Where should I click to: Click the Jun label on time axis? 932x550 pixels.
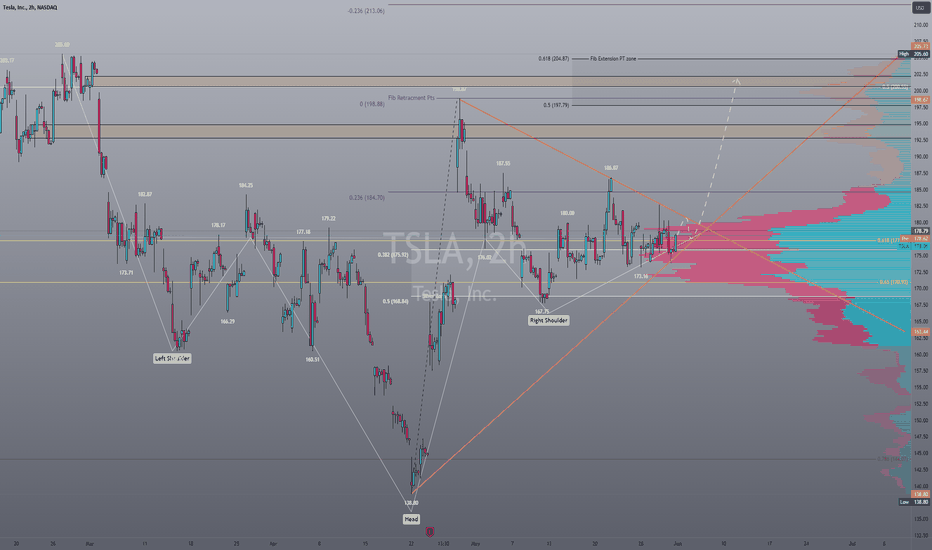point(677,543)
